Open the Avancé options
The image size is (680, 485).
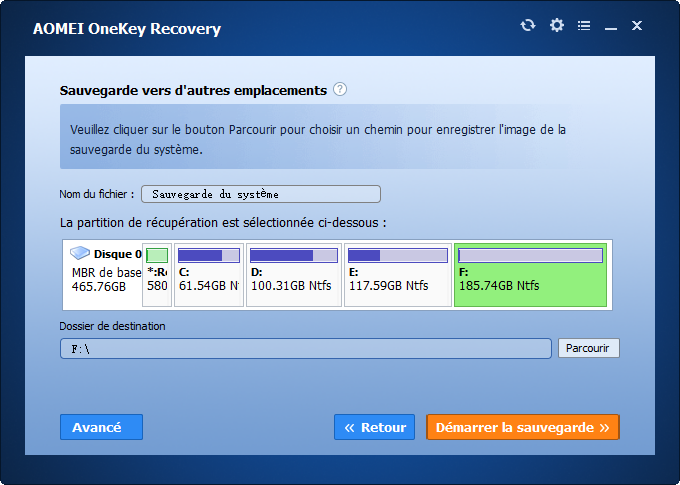click(x=101, y=427)
